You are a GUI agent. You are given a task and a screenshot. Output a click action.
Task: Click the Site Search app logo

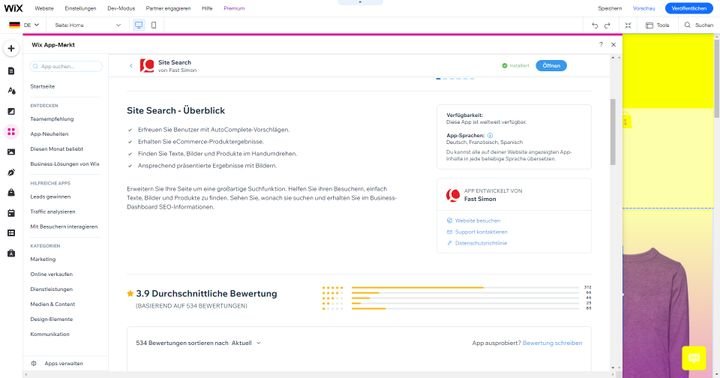[x=147, y=66]
